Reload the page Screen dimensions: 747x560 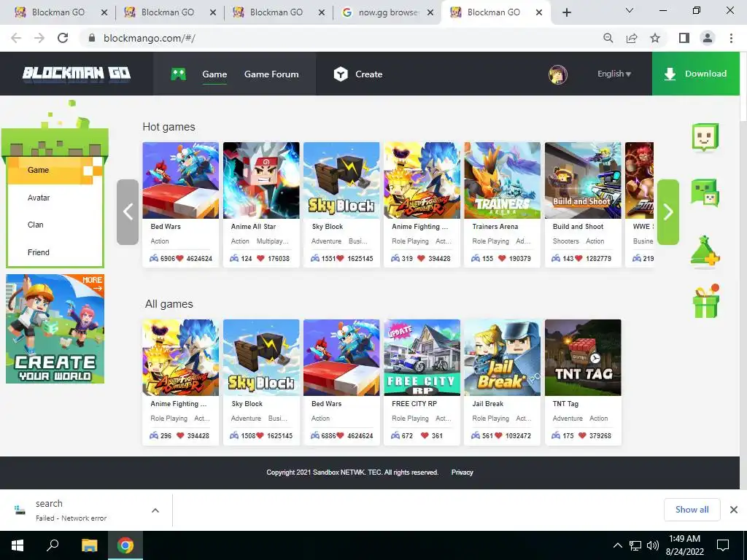tap(63, 38)
